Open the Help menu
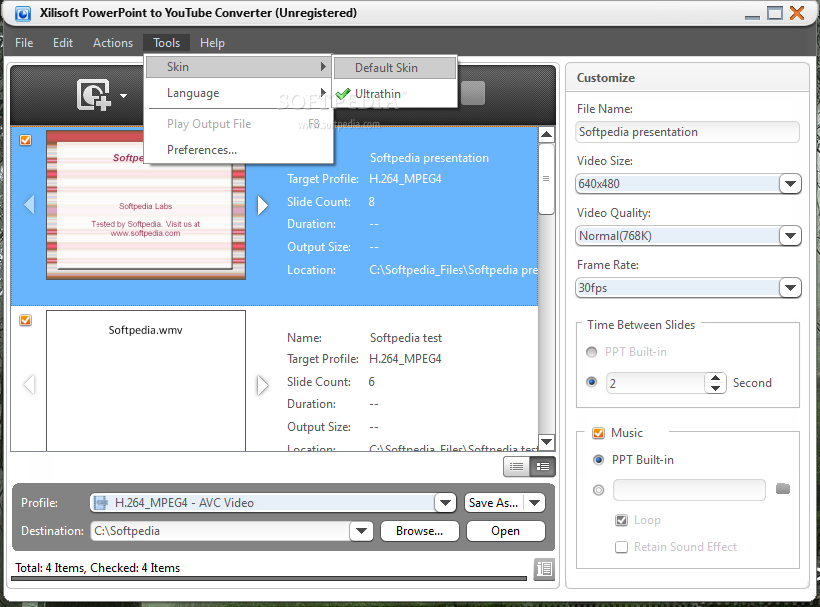Image resolution: width=820 pixels, height=607 pixels. (x=212, y=43)
